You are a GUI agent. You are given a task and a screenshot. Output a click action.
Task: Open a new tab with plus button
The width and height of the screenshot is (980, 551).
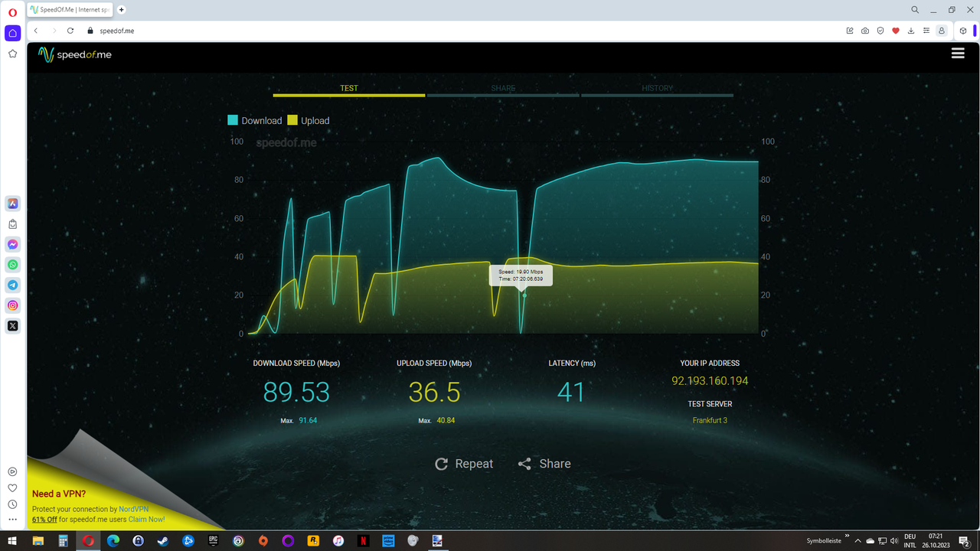click(122, 10)
